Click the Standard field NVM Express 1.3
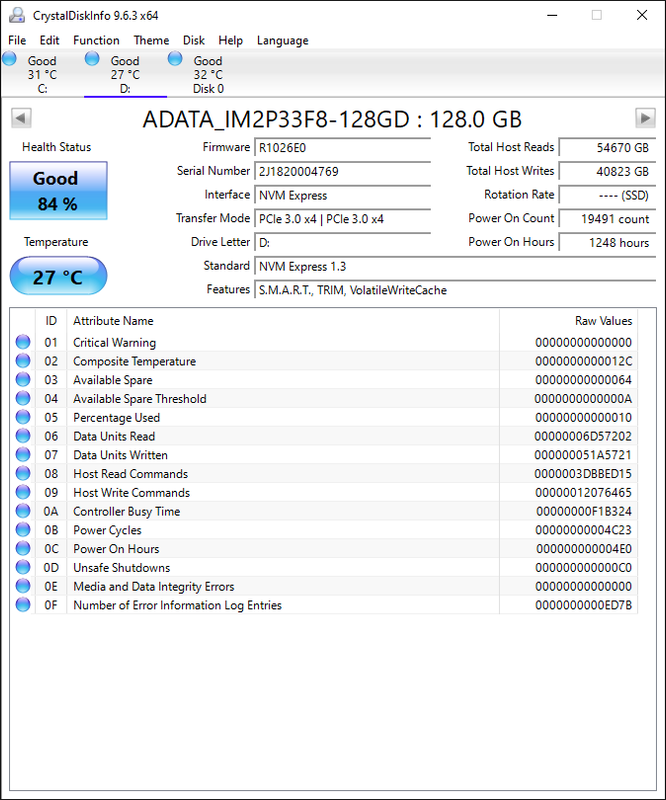The width and height of the screenshot is (666, 800). (455, 266)
